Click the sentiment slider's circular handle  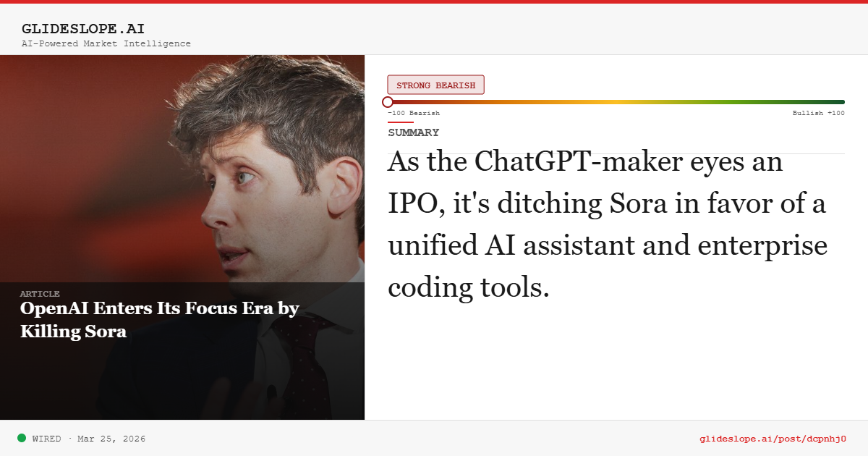[x=388, y=102]
